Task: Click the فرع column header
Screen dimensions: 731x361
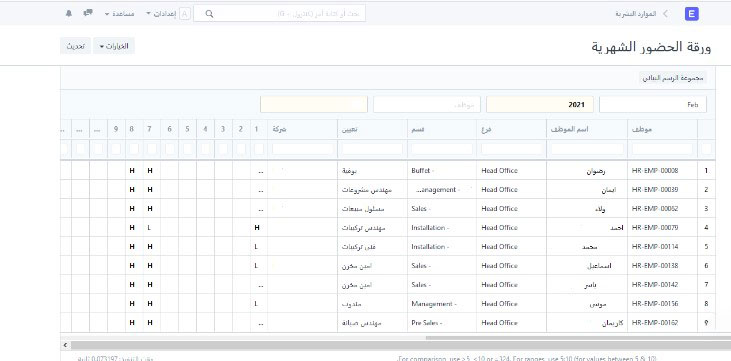Action: pyautogui.click(x=511, y=129)
